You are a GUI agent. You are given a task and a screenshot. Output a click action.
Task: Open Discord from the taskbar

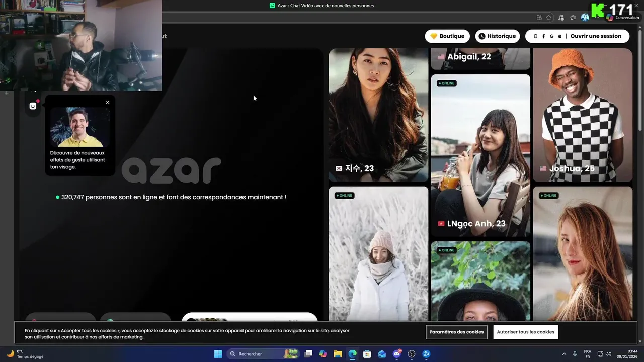(x=397, y=354)
